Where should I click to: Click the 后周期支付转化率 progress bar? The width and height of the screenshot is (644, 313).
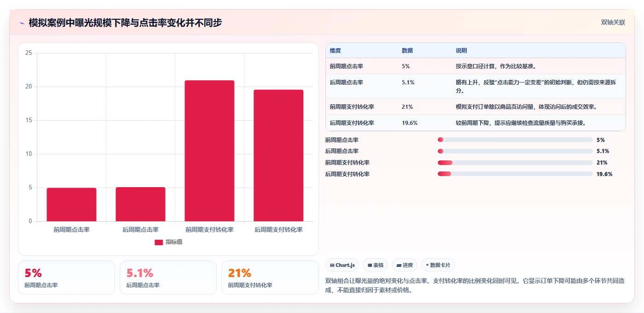click(x=515, y=174)
